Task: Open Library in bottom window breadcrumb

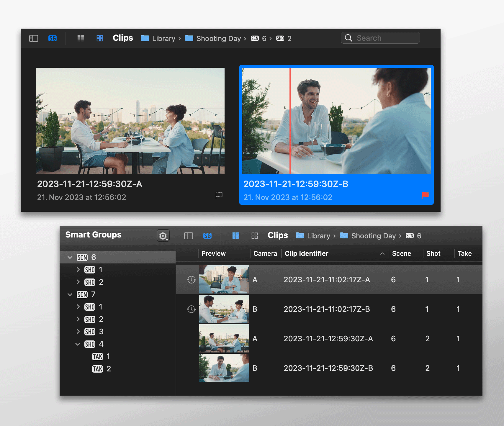Action: tap(313, 236)
